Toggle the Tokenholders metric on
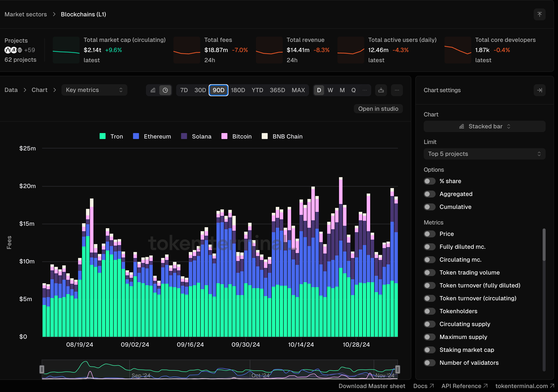558x392 pixels. click(429, 311)
